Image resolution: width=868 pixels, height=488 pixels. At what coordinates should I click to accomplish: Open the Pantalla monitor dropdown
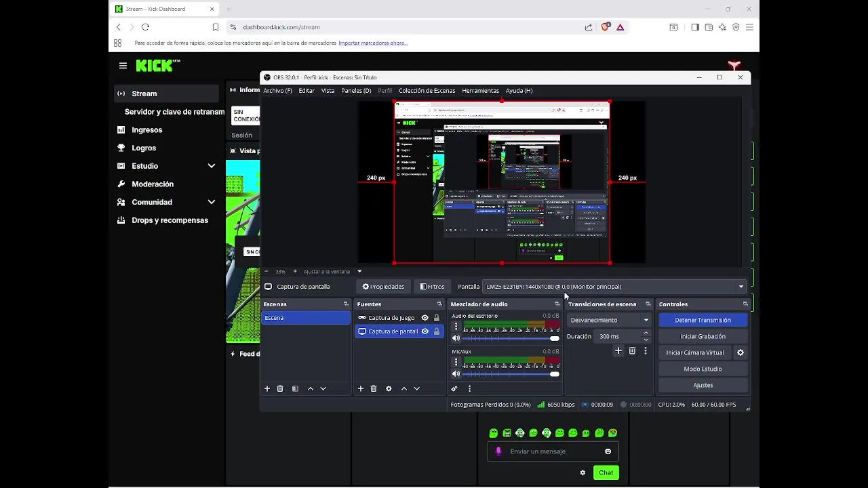coord(614,287)
